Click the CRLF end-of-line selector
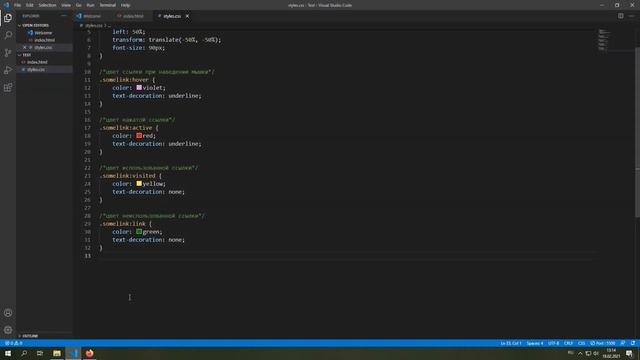This screenshot has width=640, height=360. click(x=568, y=343)
